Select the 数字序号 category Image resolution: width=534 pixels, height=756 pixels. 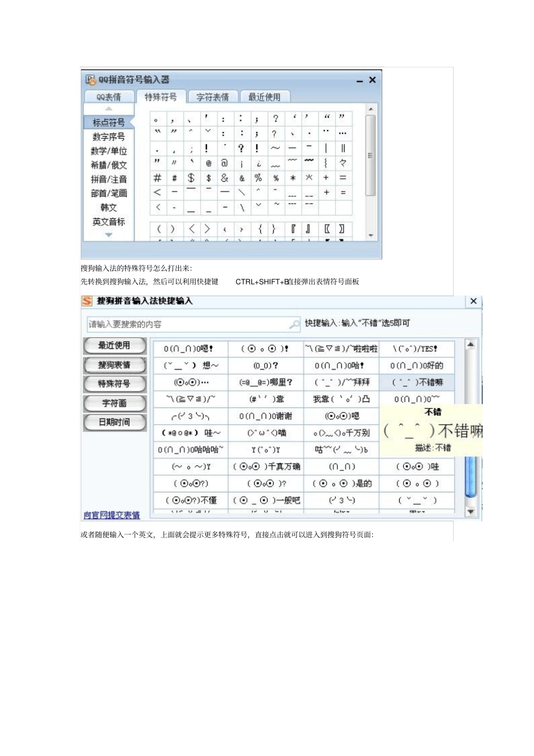pos(108,137)
